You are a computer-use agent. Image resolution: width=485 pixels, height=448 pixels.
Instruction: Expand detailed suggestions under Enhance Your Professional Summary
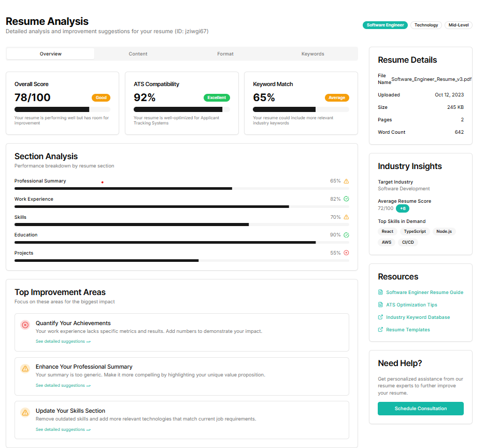pos(63,385)
